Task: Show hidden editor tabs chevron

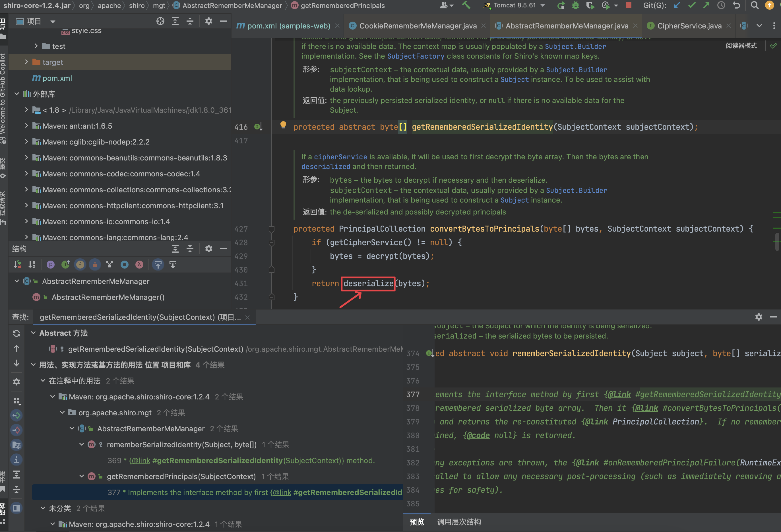Action: (759, 26)
